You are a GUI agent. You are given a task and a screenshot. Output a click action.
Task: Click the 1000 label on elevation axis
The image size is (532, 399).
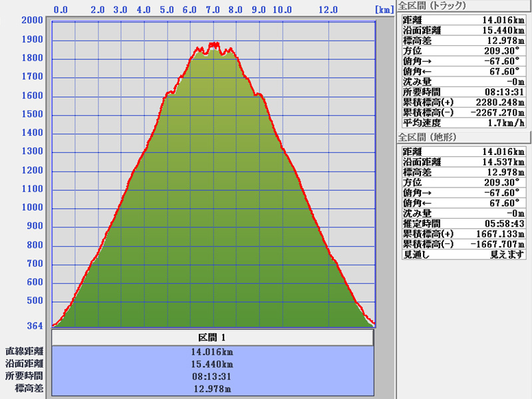tap(32, 207)
